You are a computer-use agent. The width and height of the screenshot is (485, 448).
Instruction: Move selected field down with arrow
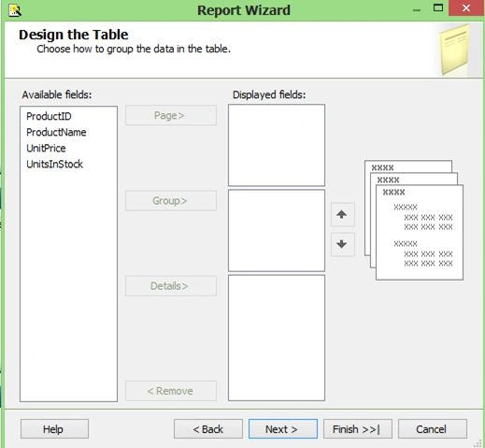(x=342, y=244)
